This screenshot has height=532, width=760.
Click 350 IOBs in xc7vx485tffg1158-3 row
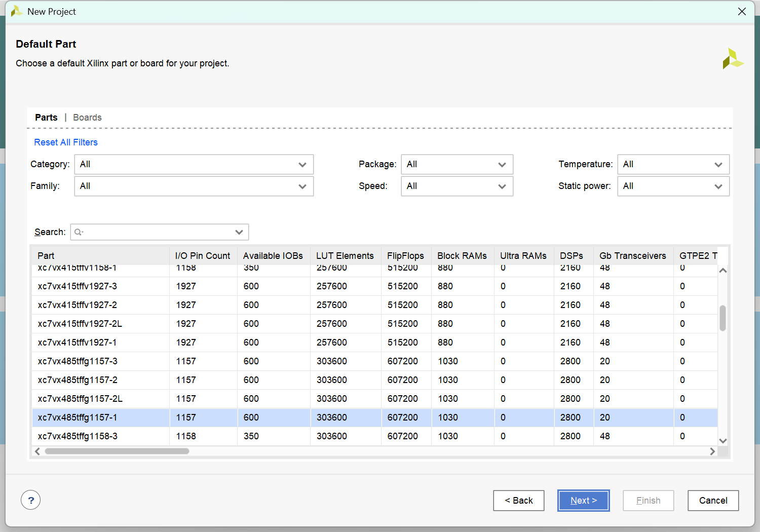251,436
